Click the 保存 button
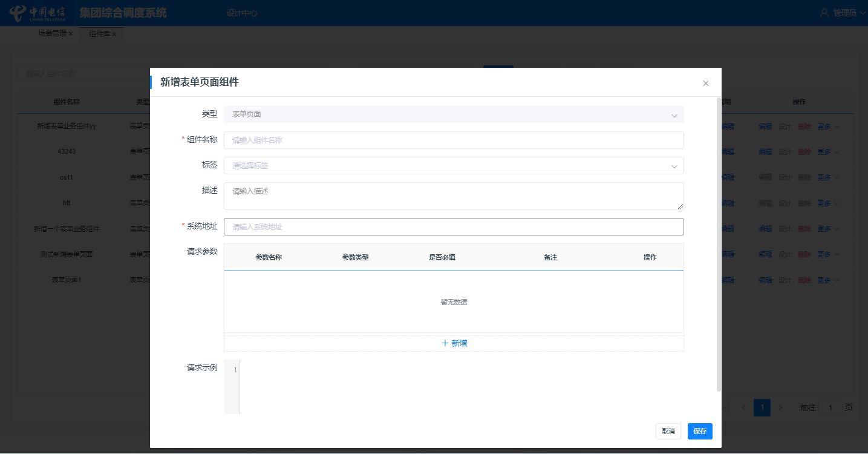This screenshot has height=454, width=868. tap(700, 431)
